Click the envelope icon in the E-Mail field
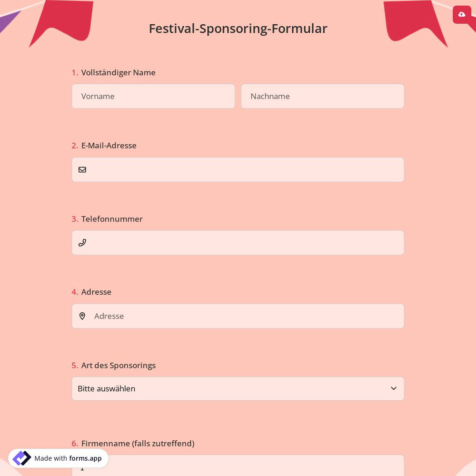This screenshot has height=476, width=476. [82, 169]
